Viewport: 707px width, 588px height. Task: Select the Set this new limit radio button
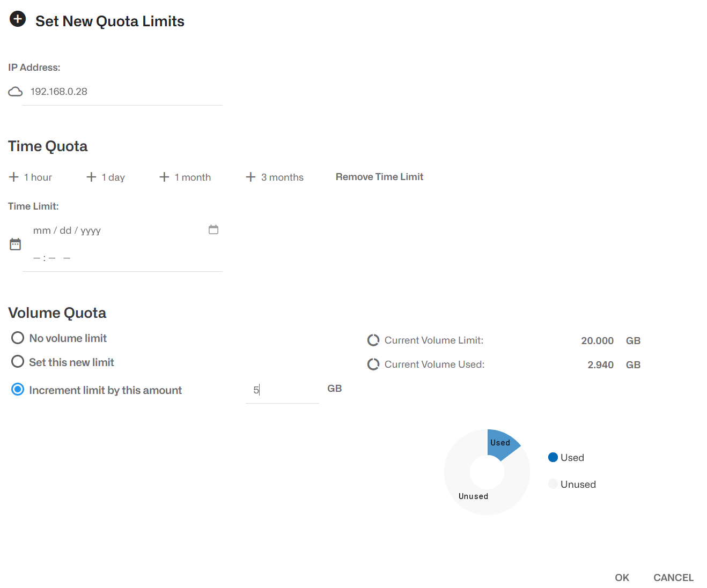coord(18,362)
